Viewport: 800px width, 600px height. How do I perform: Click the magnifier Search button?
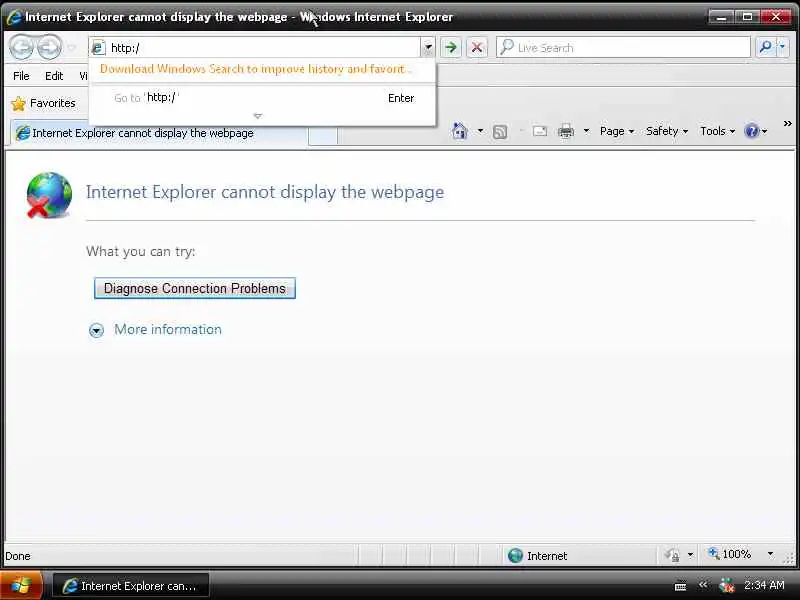point(765,47)
